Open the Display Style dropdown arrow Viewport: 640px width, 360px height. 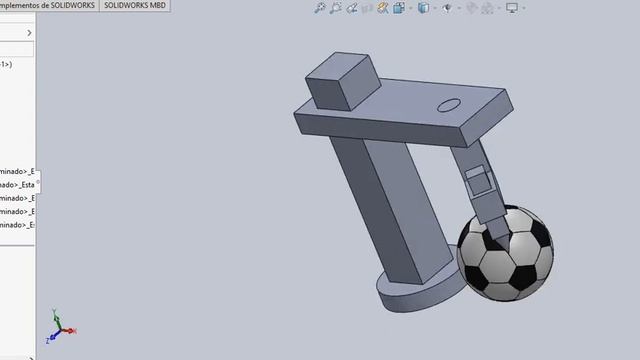point(435,8)
